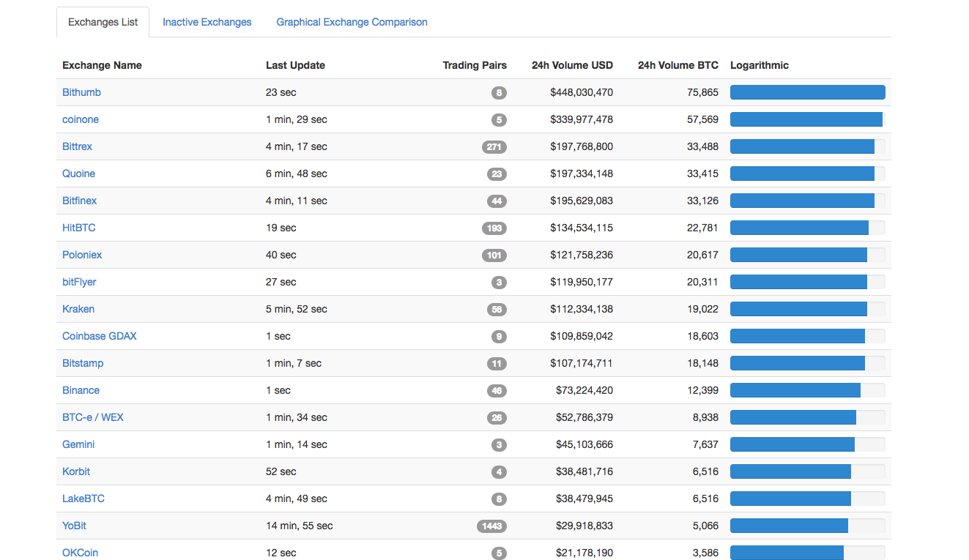This screenshot has height=560, width=969.
Task: Click the 24h Volume USD column header
Action: pos(572,65)
